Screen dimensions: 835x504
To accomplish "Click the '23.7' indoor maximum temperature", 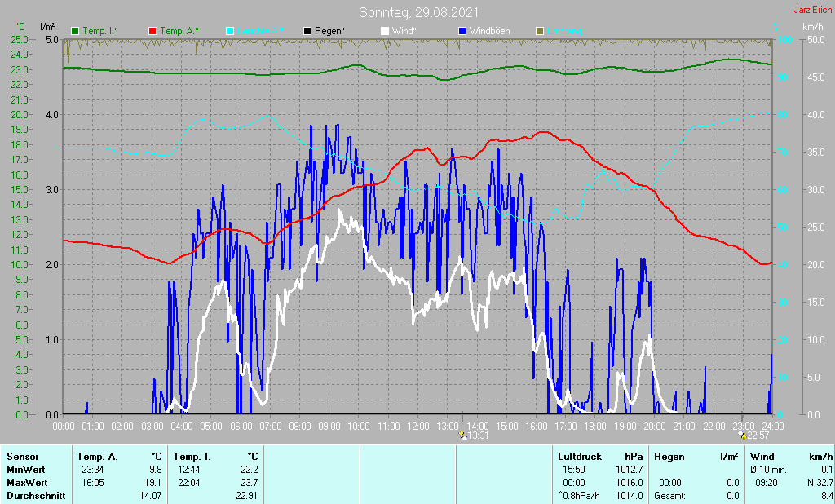I will (x=250, y=483).
